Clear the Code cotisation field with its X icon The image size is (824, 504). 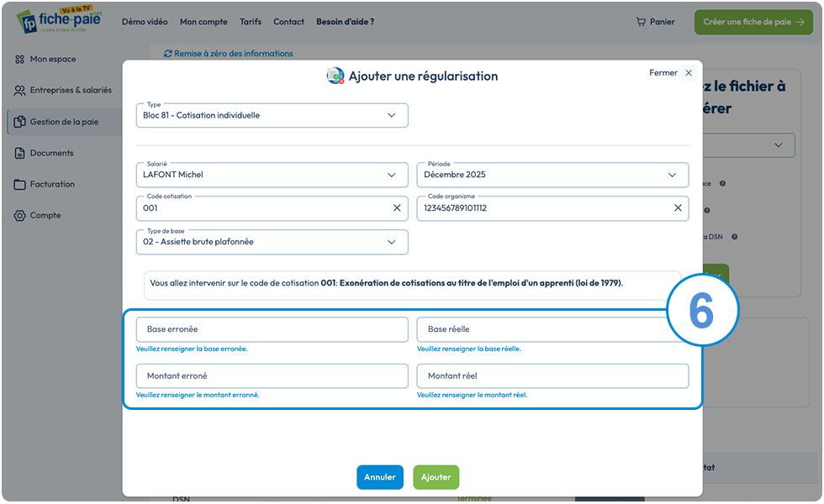(397, 208)
